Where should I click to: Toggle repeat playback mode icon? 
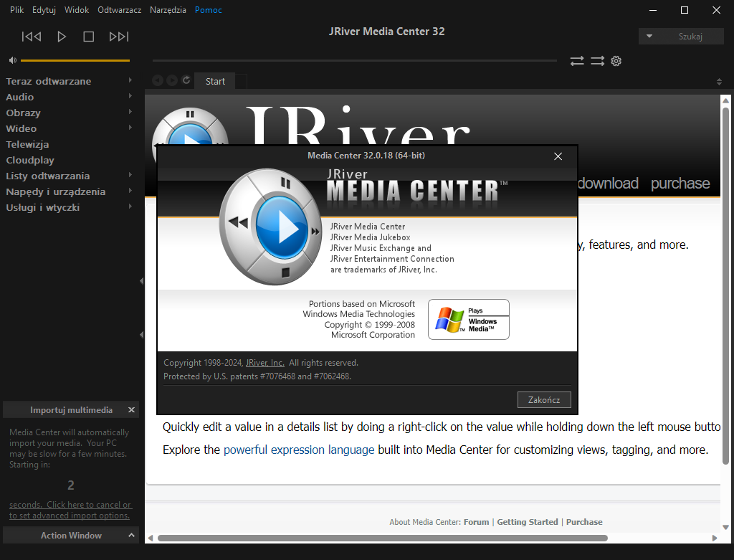click(x=577, y=61)
